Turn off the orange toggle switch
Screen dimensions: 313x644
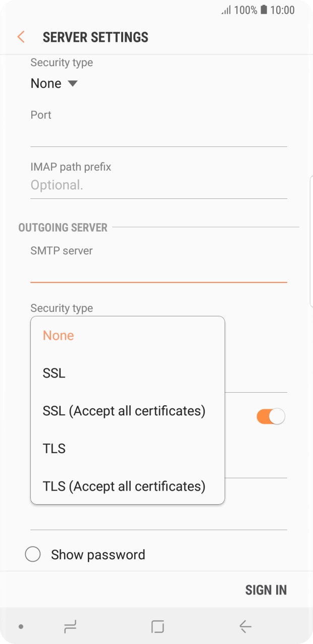[x=271, y=416]
